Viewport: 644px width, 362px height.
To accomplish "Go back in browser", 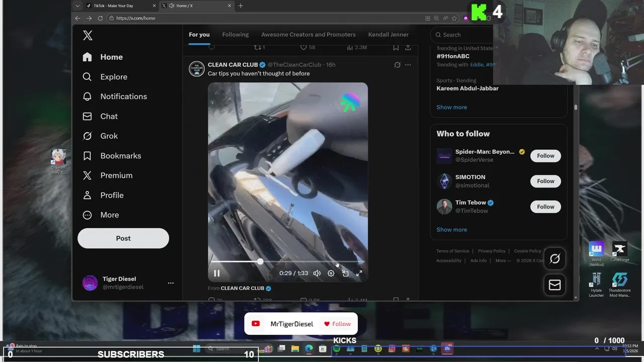I will pyautogui.click(x=77, y=18).
